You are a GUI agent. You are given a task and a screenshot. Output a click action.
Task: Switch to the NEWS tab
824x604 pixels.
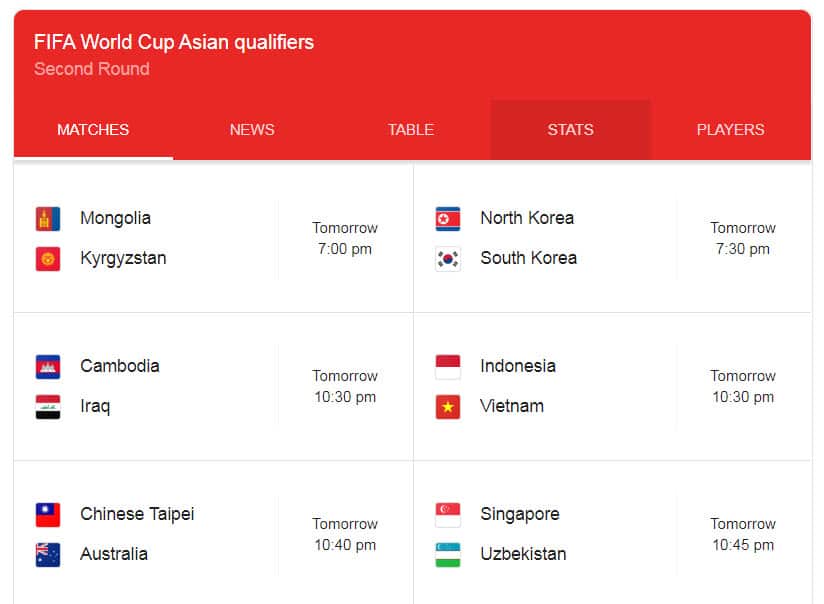point(252,129)
